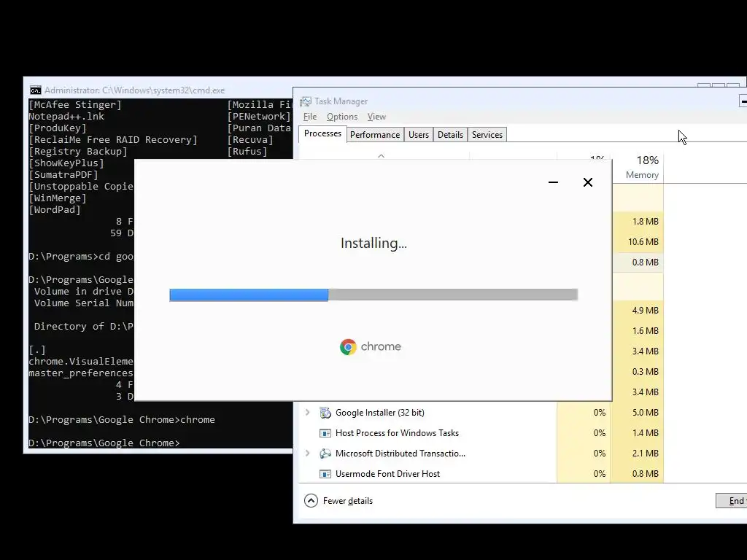Sort by the 18% Memory column header
Image resolution: width=747 pixels, height=560 pixels.
638,167
